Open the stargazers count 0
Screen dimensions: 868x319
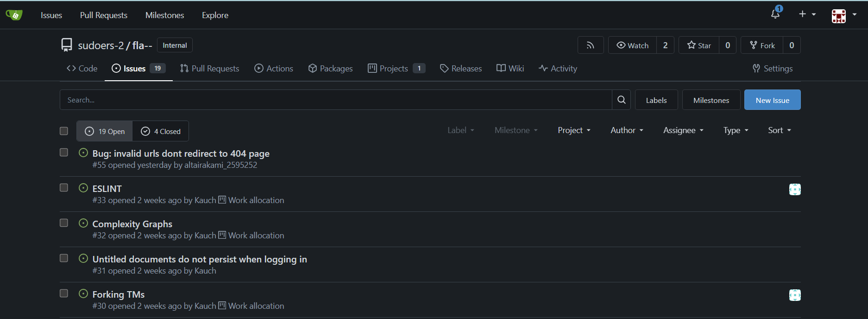pyautogui.click(x=728, y=45)
